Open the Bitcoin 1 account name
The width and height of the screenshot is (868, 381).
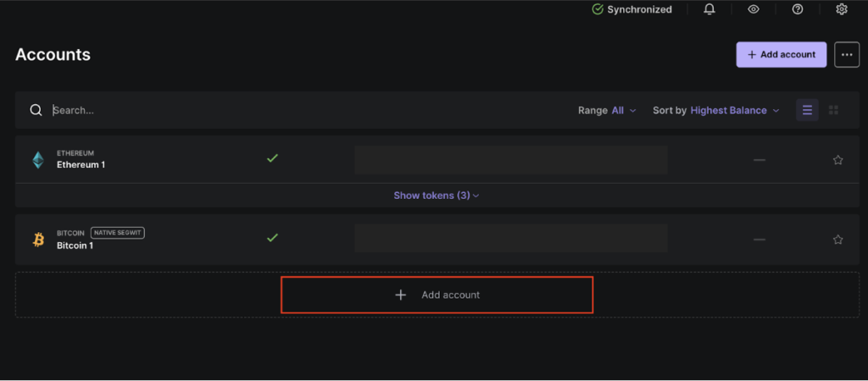tap(75, 246)
